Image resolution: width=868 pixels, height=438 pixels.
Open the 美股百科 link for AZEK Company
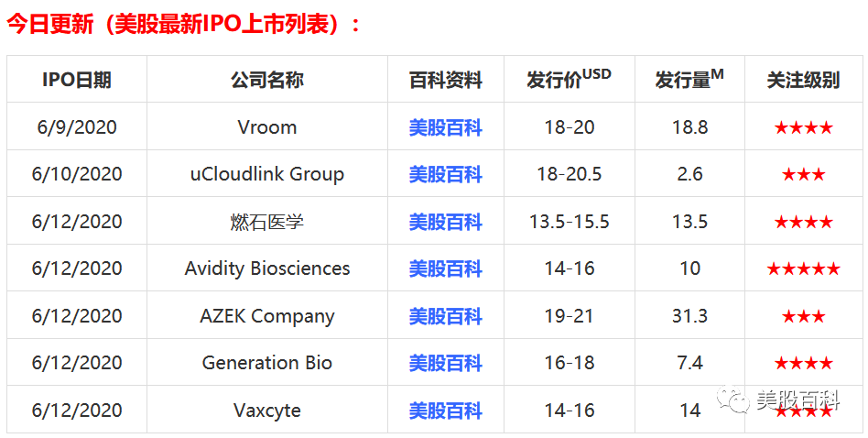pos(446,317)
